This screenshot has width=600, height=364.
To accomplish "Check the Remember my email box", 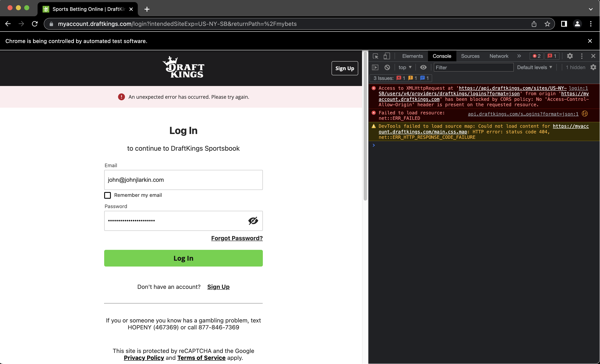I will [x=107, y=195].
